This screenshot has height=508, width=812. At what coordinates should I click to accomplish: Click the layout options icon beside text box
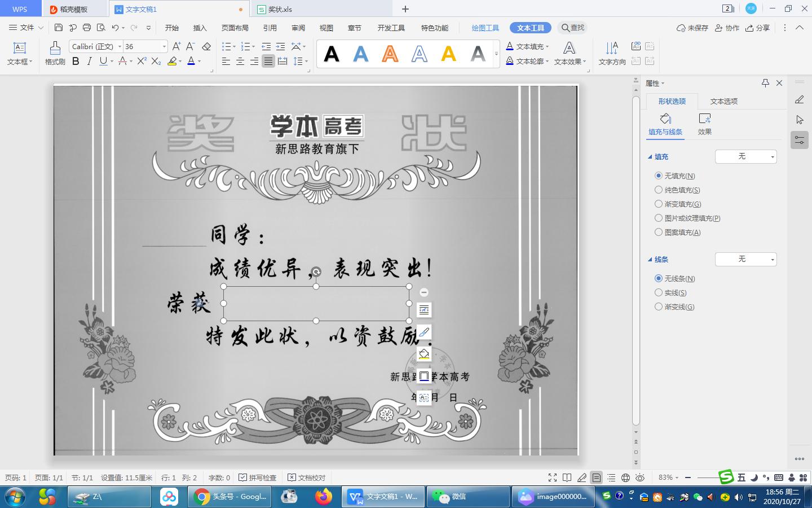(x=424, y=310)
